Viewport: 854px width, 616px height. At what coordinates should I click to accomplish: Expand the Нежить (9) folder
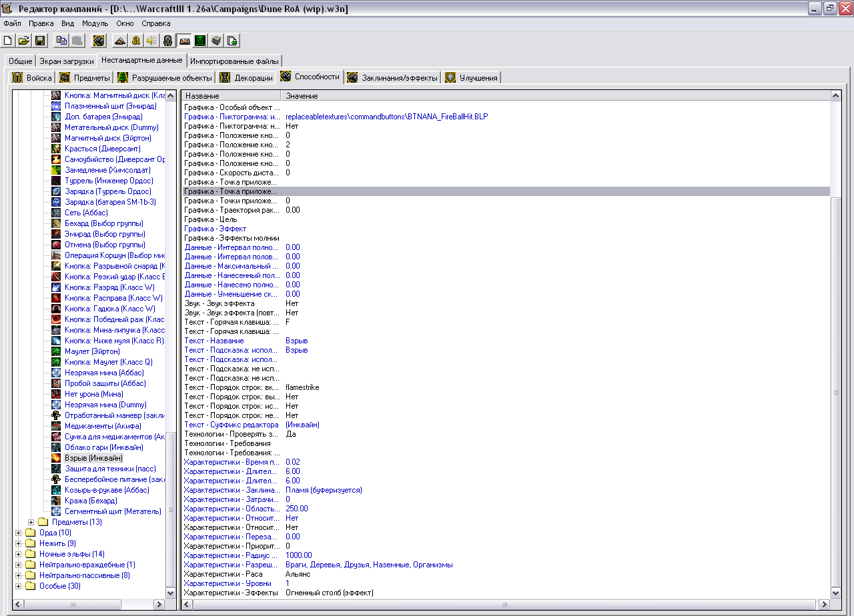click(x=18, y=543)
